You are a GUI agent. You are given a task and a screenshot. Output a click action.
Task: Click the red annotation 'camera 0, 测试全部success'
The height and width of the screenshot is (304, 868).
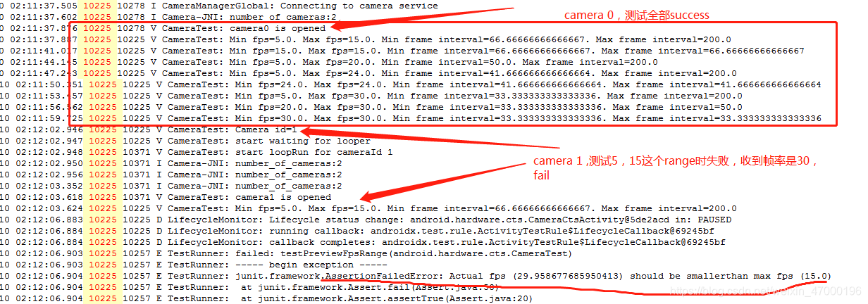click(636, 15)
